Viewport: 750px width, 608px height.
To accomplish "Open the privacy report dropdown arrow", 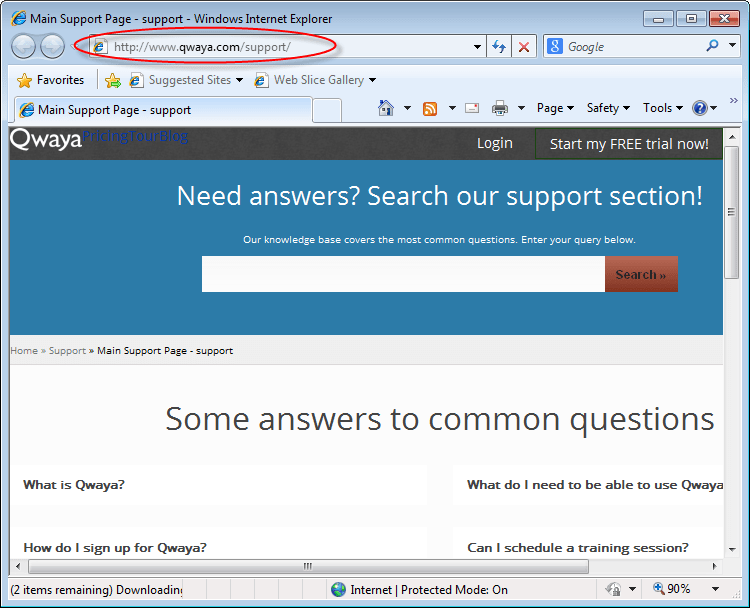I will (x=632, y=589).
